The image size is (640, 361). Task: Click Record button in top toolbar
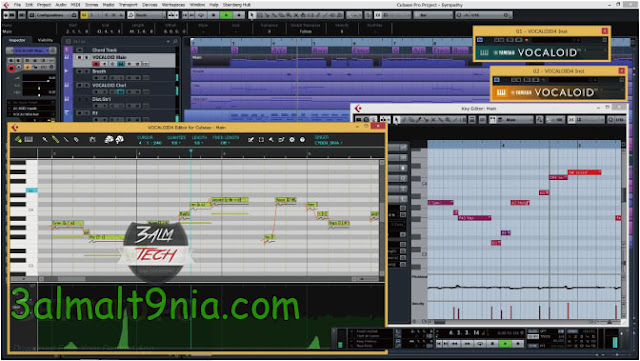(239, 15)
